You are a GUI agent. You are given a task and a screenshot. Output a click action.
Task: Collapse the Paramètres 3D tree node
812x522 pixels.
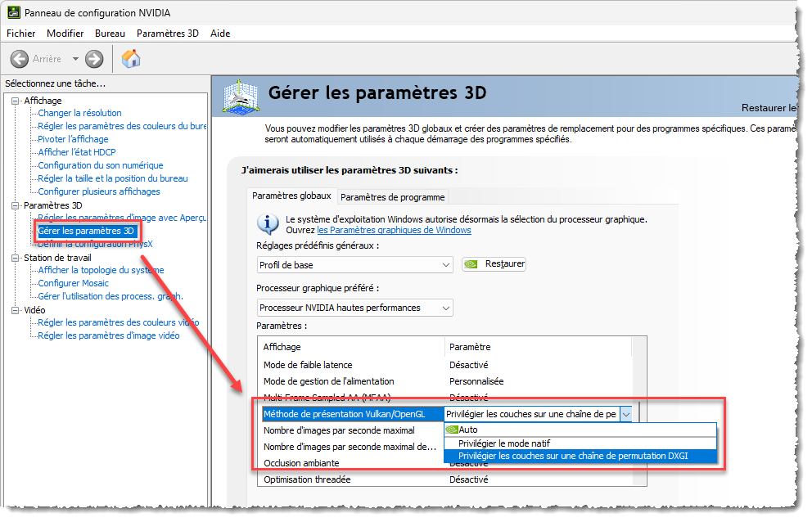15,205
